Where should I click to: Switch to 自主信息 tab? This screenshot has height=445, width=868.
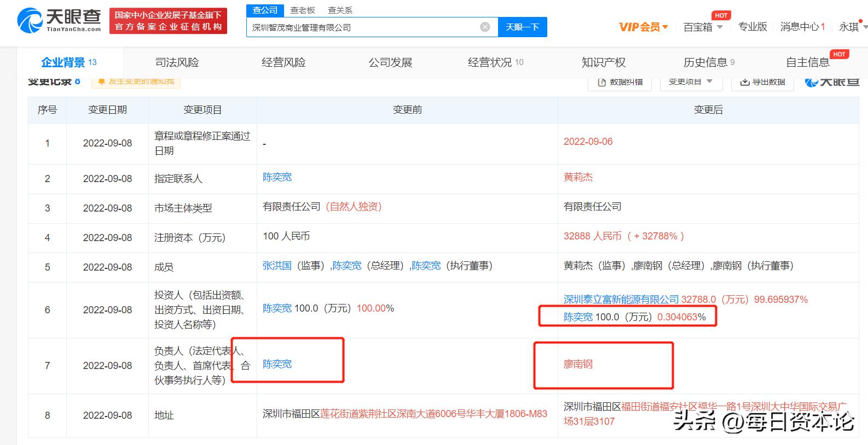[x=808, y=62]
